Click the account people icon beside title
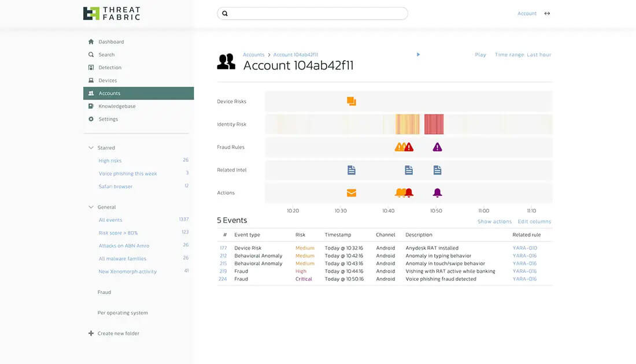Image resolution: width=636 pixels, height=364 pixels. tap(226, 61)
